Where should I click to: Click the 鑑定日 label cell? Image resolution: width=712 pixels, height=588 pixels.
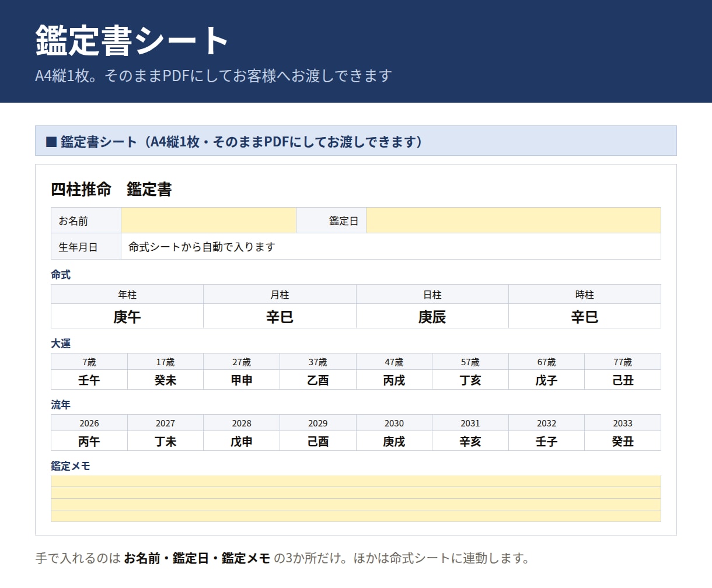[331, 220]
